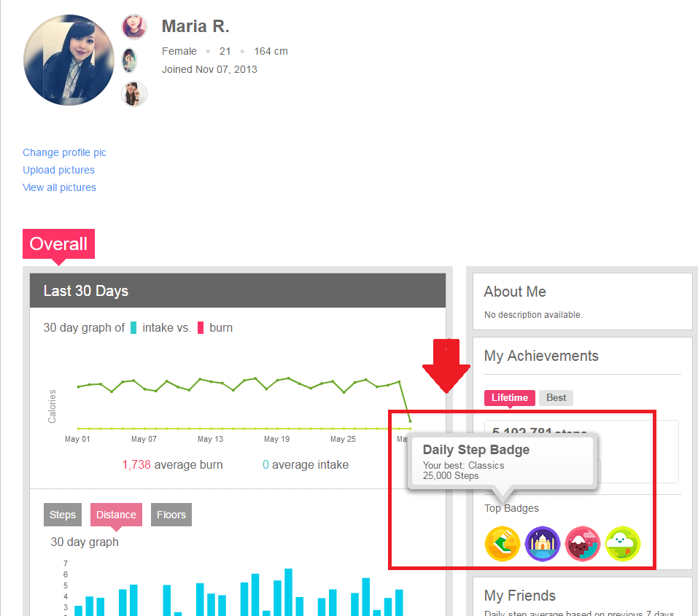Show the Floors 30 day graph
Screen dimensions: 698x616
pos(171,515)
